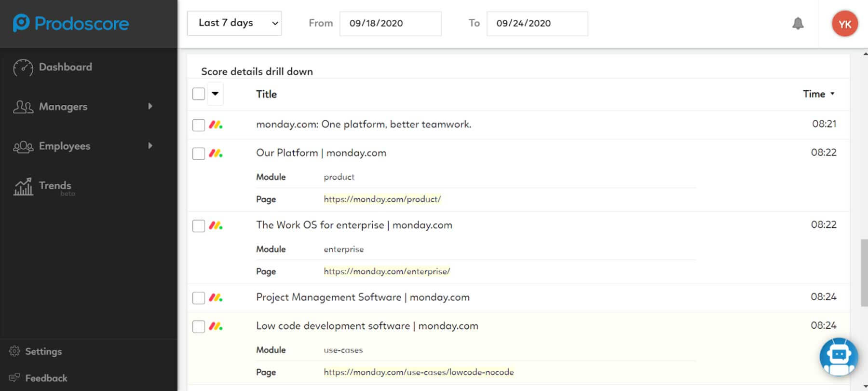Click monday.com icon on Work OS enterprise row

pyautogui.click(x=216, y=225)
